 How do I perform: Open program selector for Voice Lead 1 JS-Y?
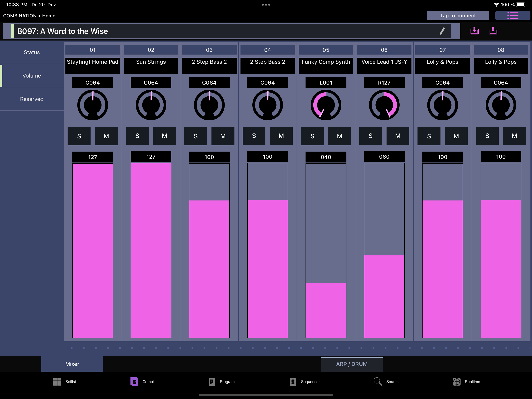pos(384,66)
